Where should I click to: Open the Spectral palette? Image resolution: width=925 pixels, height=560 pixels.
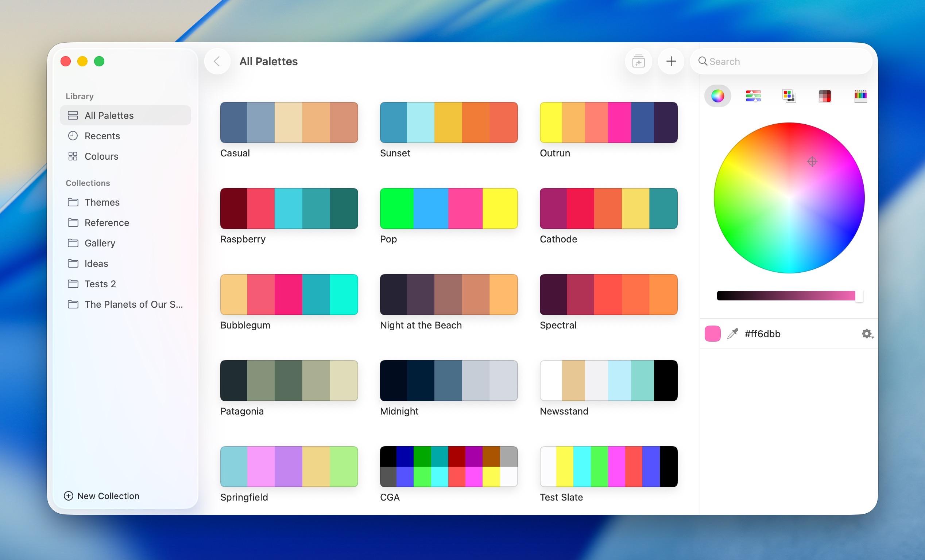click(608, 294)
